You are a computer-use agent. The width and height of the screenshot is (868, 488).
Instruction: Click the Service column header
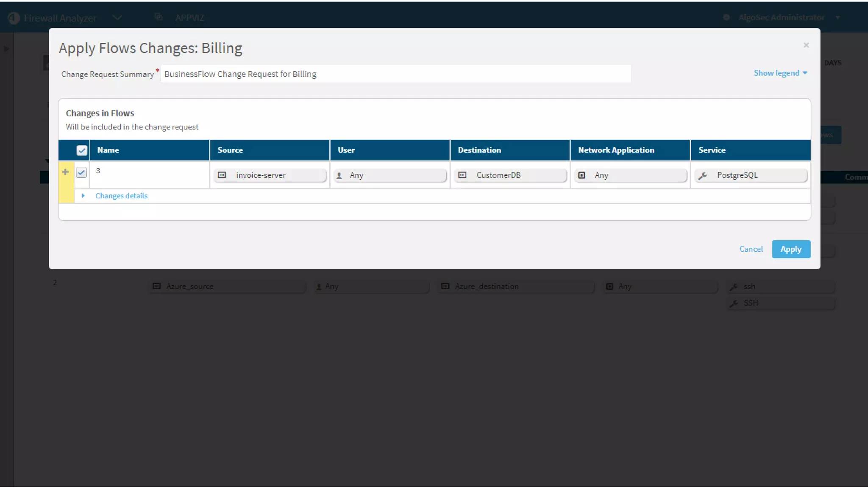[x=712, y=150]
